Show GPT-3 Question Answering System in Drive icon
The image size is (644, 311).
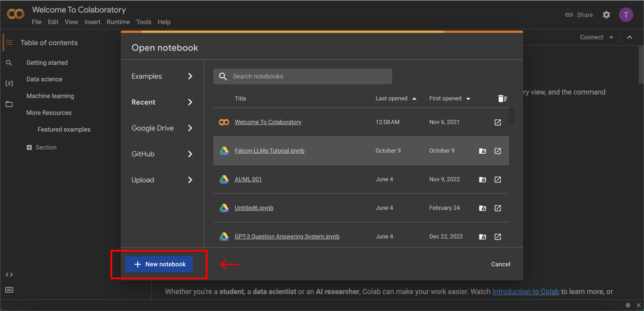coord(483,237)
